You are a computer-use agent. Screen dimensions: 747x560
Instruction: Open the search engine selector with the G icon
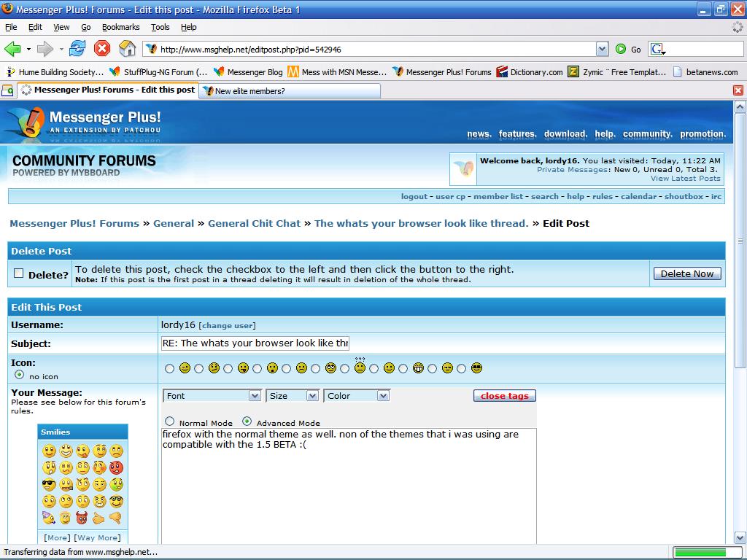pyautogui.click(x=658, y=49)
